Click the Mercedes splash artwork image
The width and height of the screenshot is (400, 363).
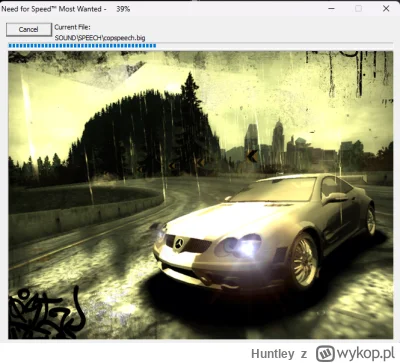(x=200, y=195)
